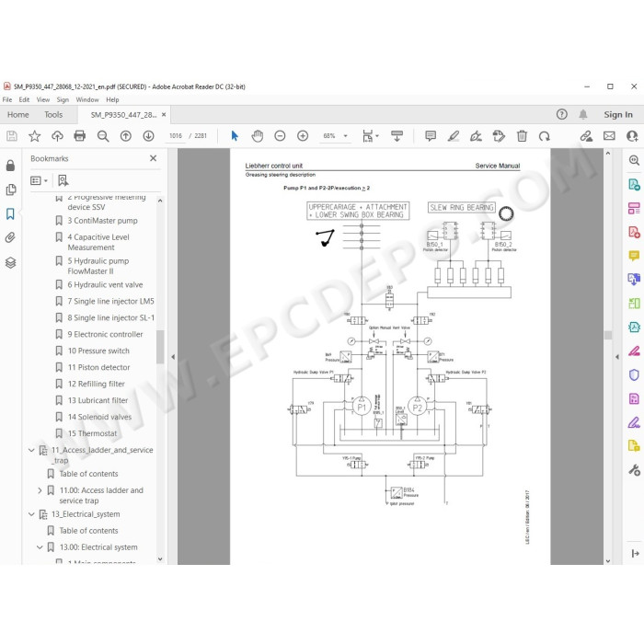Viewport: 644px width, 644px height.
Task: Upload the file to cloud
Action: pos(57,136)
